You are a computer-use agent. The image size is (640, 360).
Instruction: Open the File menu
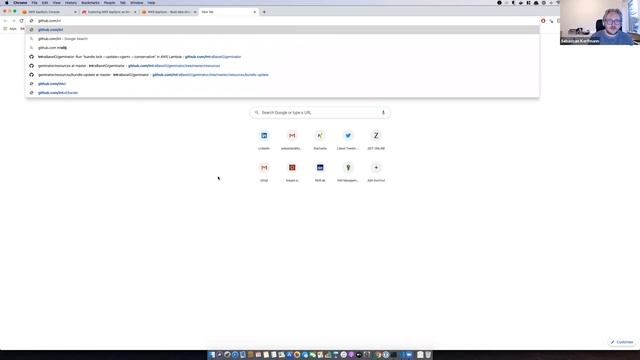click(x=34, y=3)
